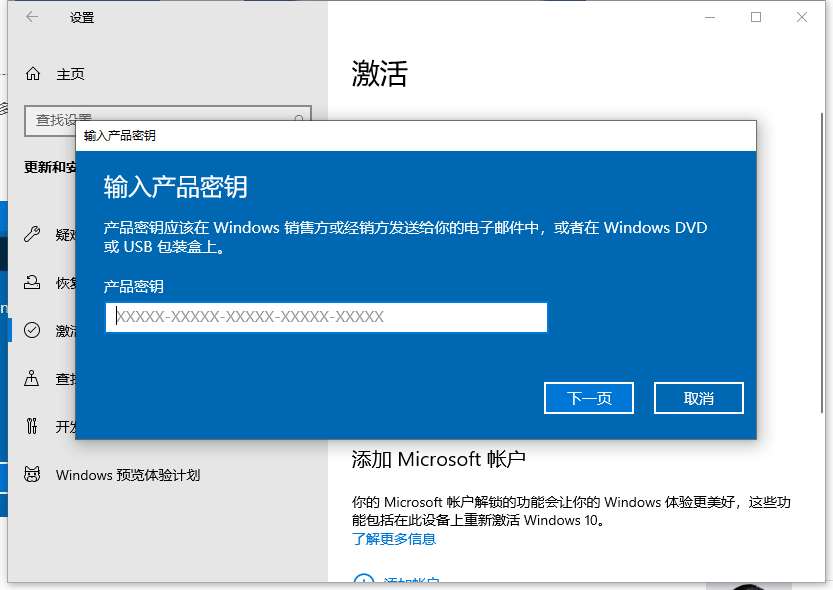Maximize the Settings window

point(756,17)
